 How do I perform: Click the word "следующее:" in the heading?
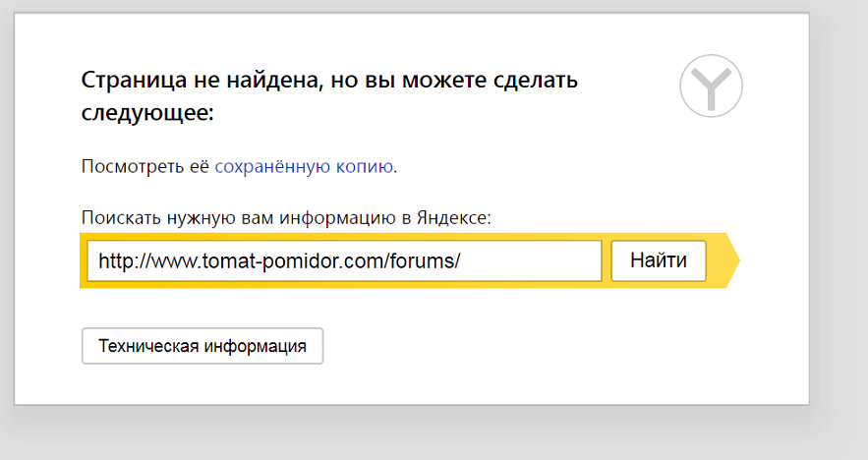click(146, 113)
